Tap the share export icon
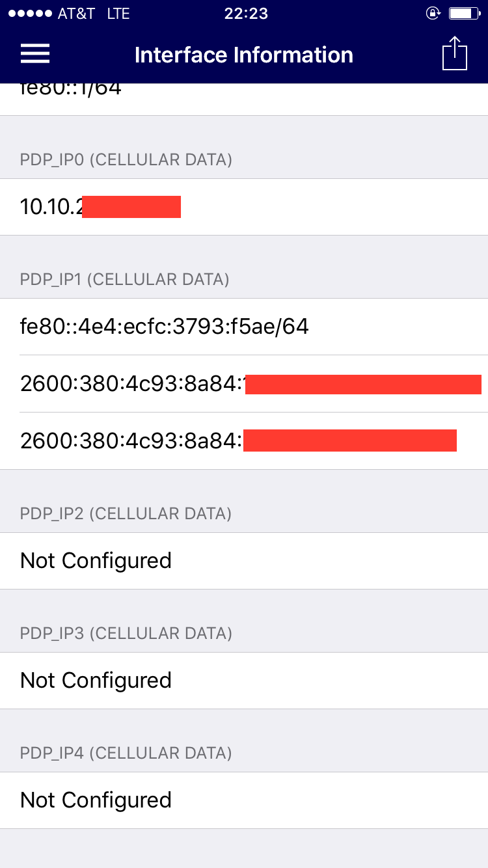Viewport: 488px width, 868px height. click(x=455, y=53)
